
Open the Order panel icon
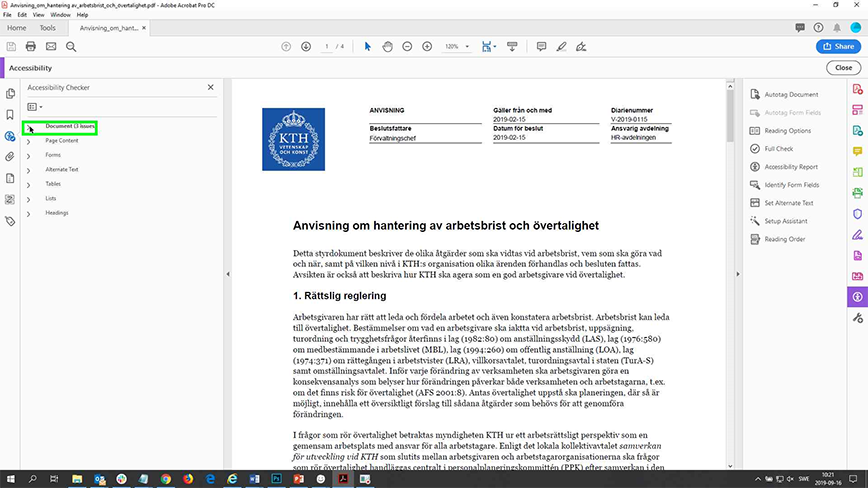(x=10, y=200)
